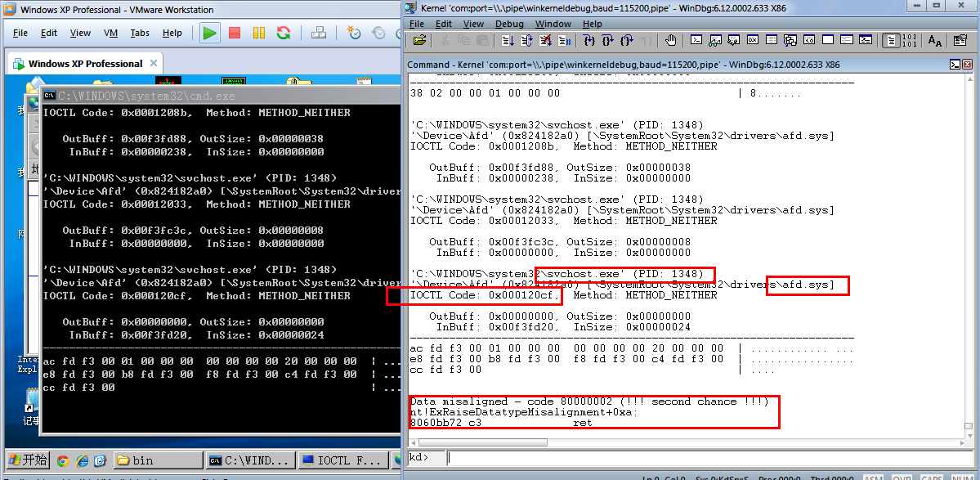Image resolution: width=980 pixels, height=480 pixels.
Task: Open the Disassembly window icon in WinDbg
Action: point(809,40)
